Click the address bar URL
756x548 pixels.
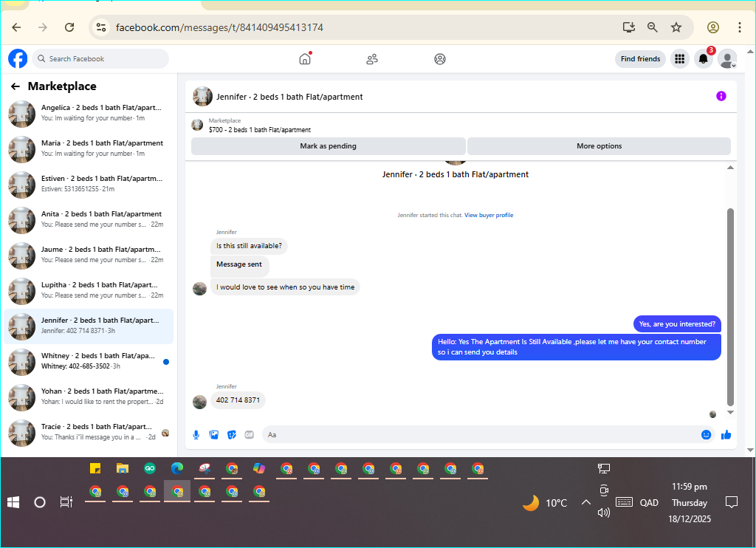219,27
